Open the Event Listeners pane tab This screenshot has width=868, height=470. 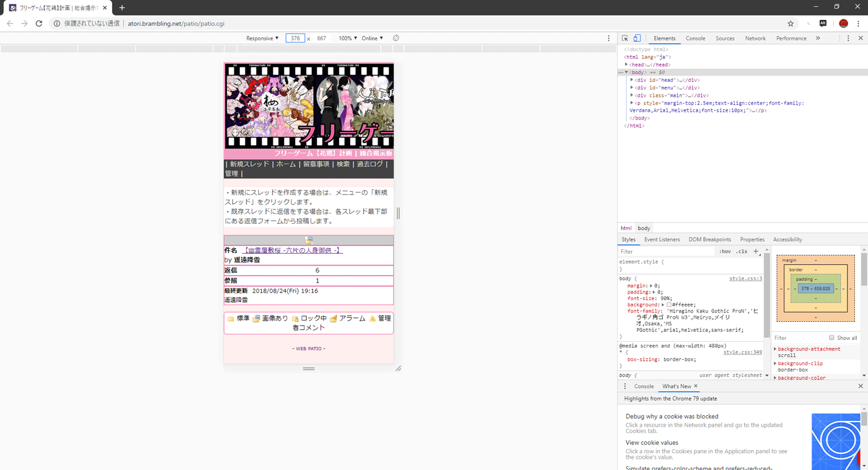[x=662, y=239]
